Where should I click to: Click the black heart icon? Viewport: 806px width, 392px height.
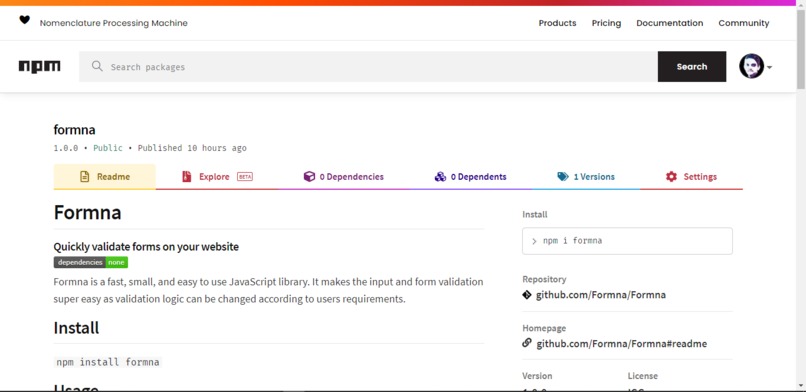pos(24,20)
